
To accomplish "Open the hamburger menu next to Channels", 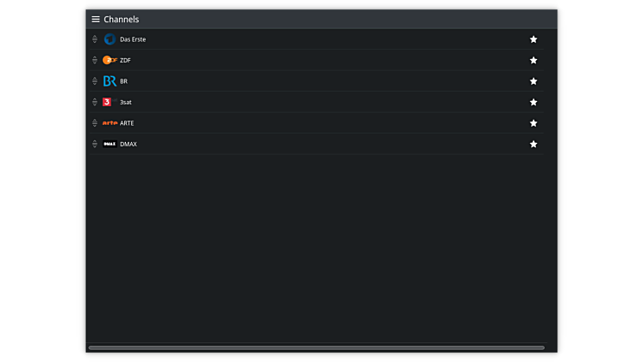I will coord(96,19).
